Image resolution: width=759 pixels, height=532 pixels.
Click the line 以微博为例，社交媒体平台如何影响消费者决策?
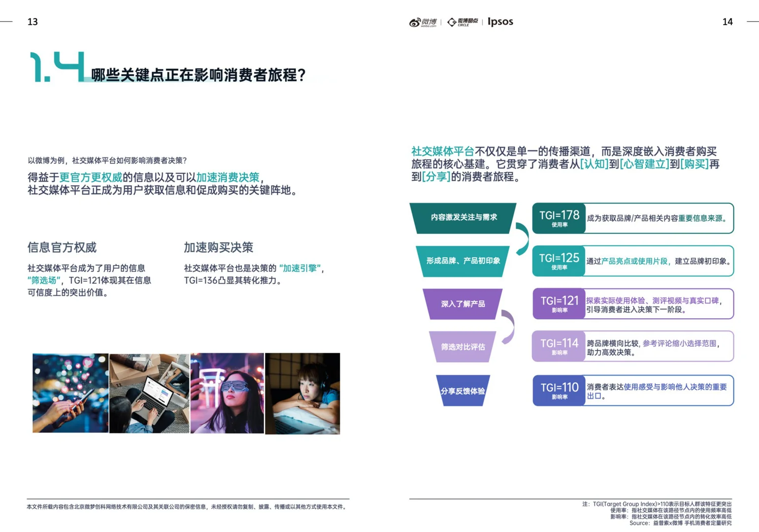pyautogui.click(x=107, y=160)
